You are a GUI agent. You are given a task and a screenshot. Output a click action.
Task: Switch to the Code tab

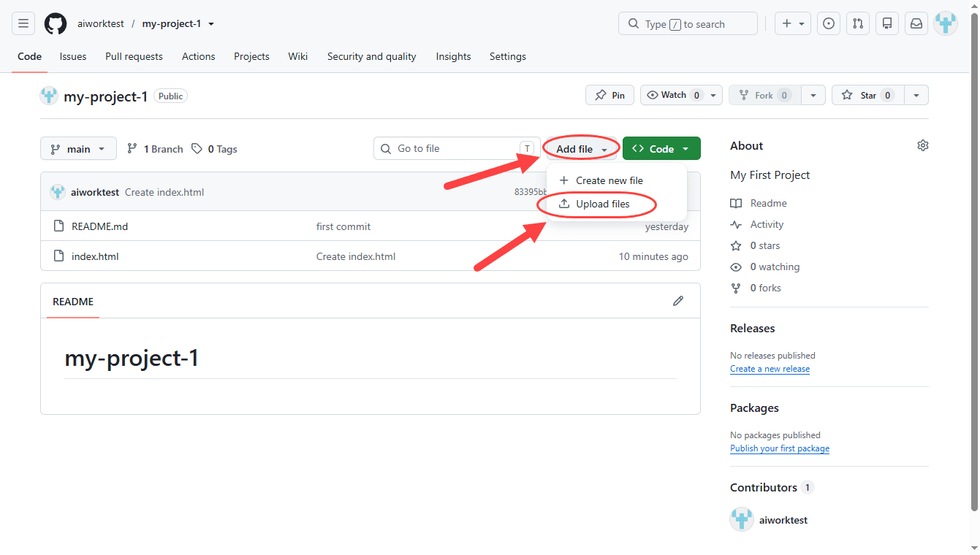pos(29,56)
